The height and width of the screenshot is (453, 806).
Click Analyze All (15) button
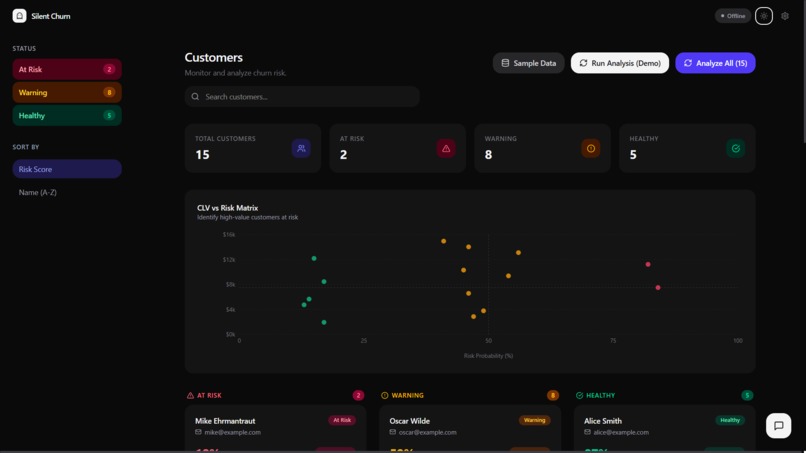point(715,63)
